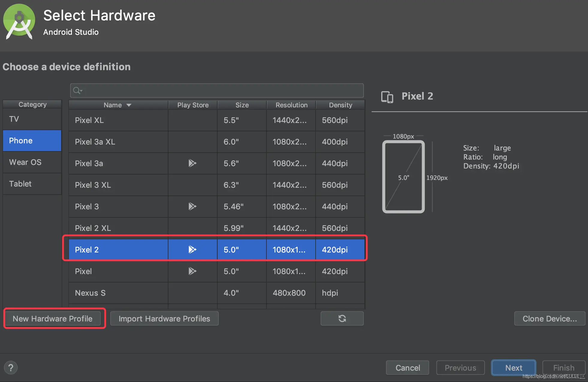Click the Density column header
The image size is (588, 382).
[340, 105]
